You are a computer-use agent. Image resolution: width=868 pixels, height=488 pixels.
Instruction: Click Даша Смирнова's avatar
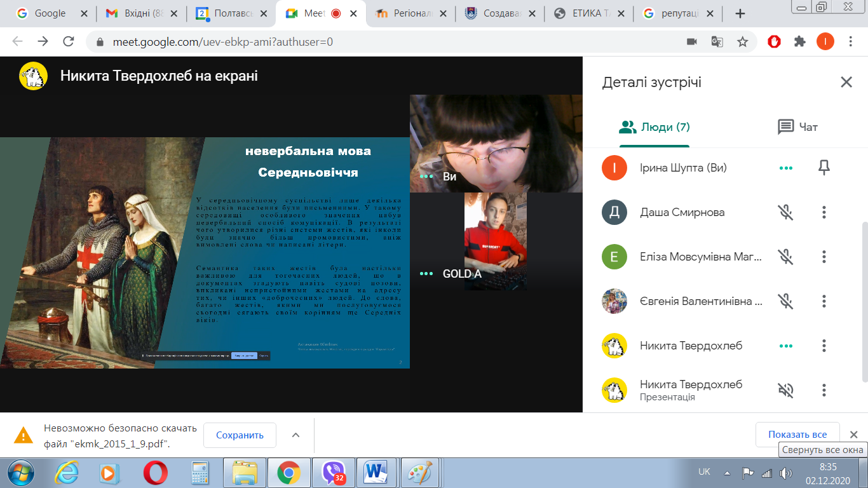(614, 212)
